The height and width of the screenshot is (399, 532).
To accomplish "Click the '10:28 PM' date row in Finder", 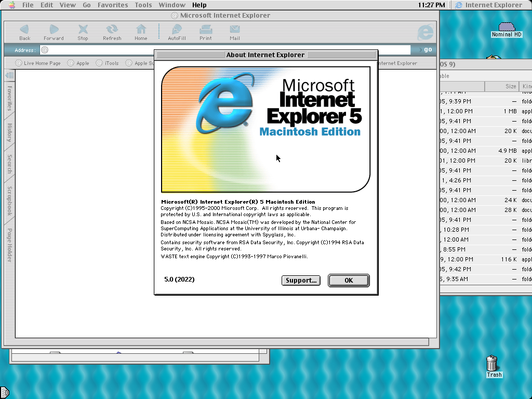I will pos(486,230).
